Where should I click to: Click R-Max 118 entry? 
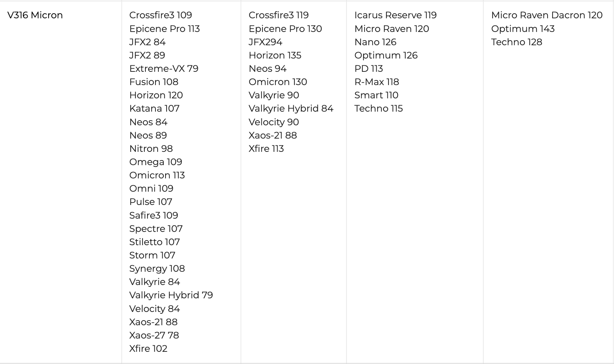click(x=377, y=82)
